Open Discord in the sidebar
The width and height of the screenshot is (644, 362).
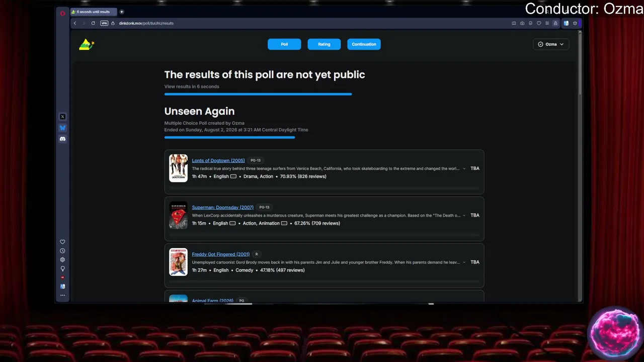[x=62, y=139]
